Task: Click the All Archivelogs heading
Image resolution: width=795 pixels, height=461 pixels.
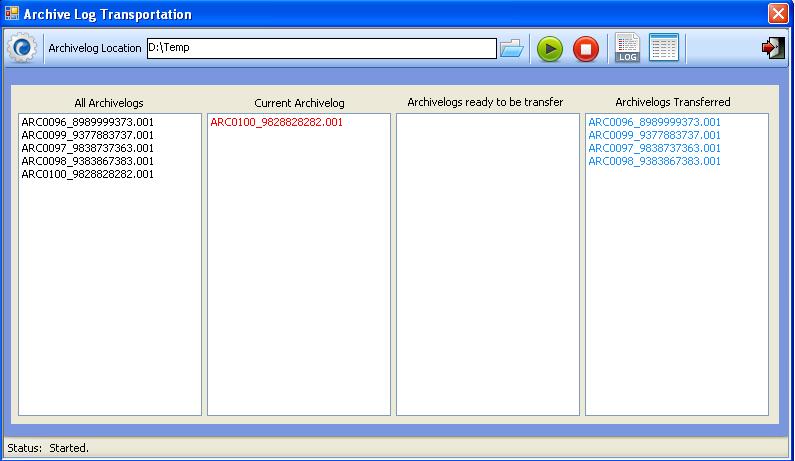Action: point(109,103)
